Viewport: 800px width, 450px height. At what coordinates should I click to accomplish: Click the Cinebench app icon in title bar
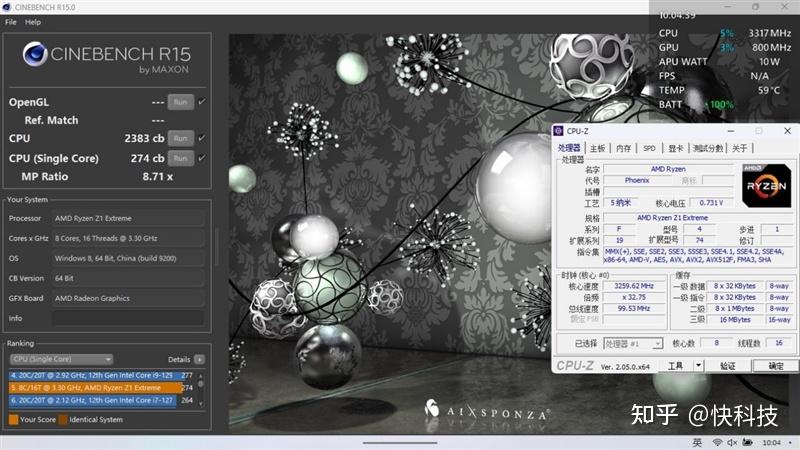coord(7,7)
